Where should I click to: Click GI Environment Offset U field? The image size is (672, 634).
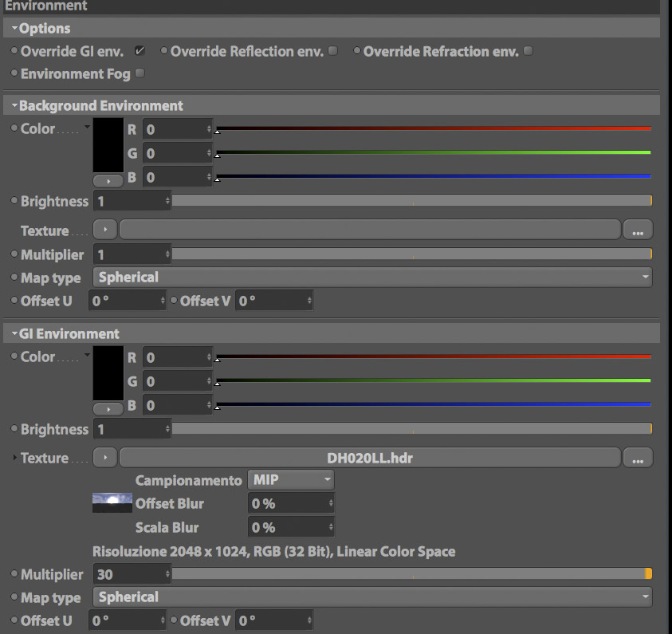tap(128, 620)
